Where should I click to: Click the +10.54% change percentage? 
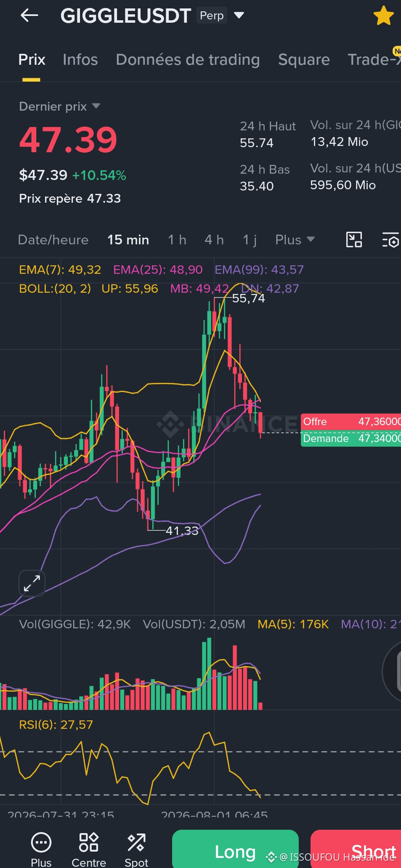[x=99, y=175]
